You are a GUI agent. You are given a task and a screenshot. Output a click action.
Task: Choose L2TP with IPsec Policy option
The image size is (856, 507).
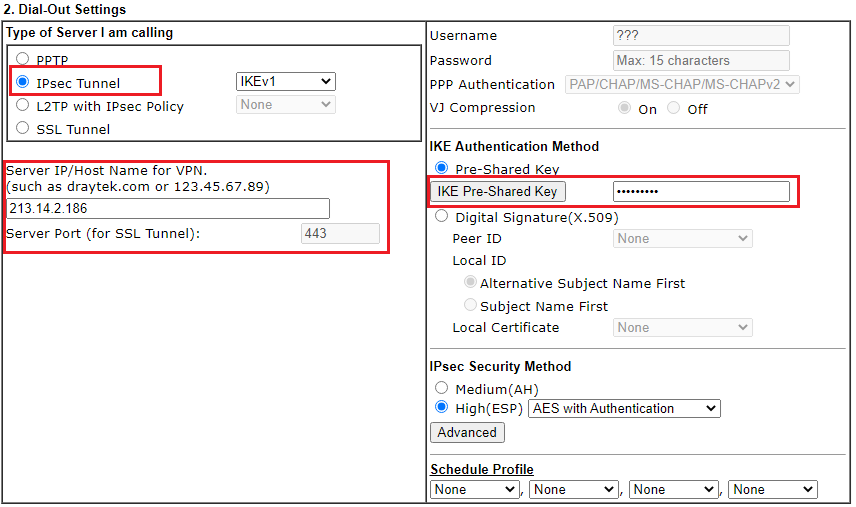click(x=23, y=105)
